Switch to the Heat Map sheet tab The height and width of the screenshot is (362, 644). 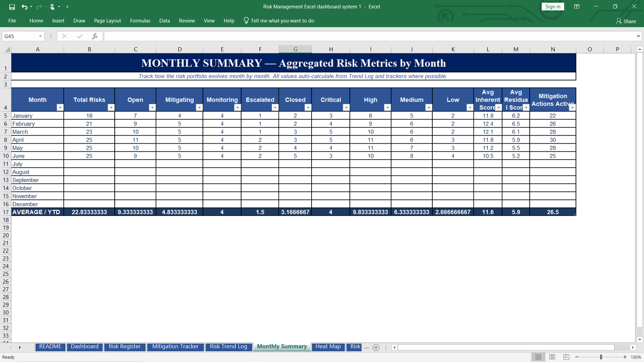tap(328, 347)
